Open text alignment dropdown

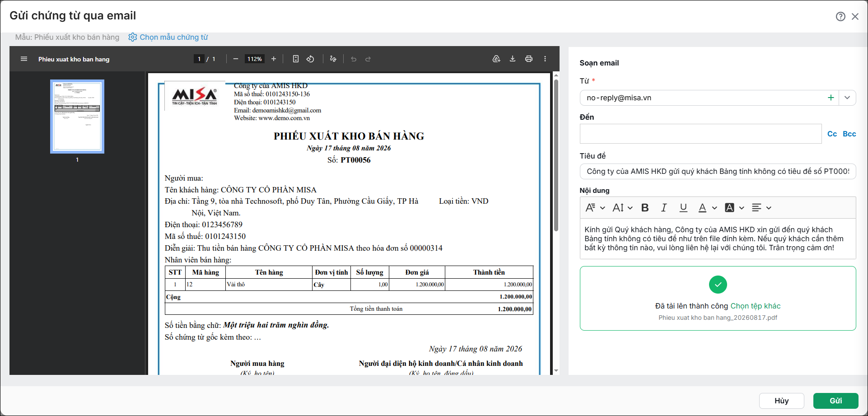tap(761, 208)
